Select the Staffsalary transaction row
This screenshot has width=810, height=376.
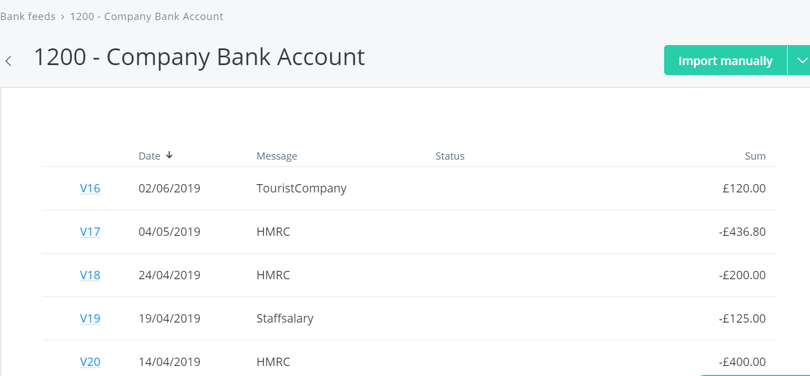[x=409, y=319]
